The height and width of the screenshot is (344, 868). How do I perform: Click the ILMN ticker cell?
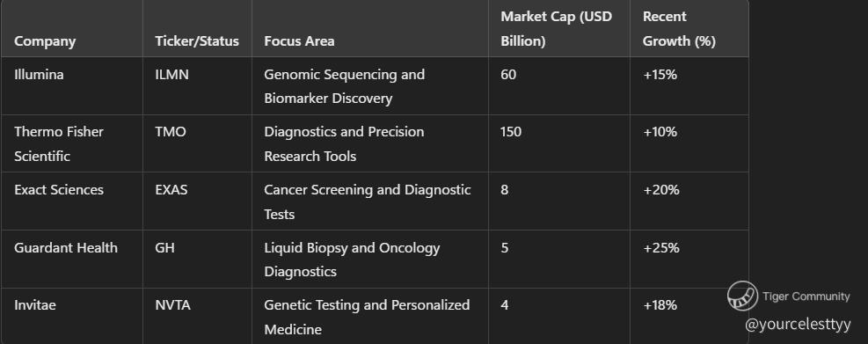pyautogui.click(x=172, y=74)
